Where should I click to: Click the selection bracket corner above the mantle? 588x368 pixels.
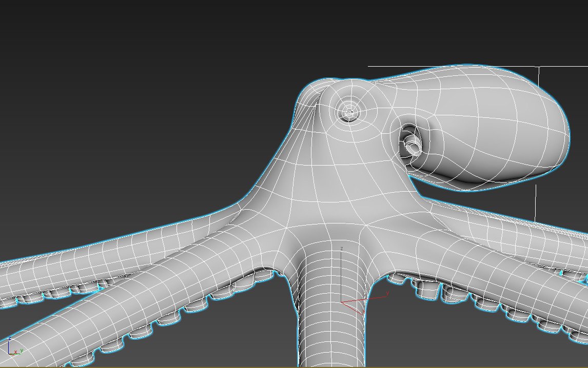coord(538,67)
